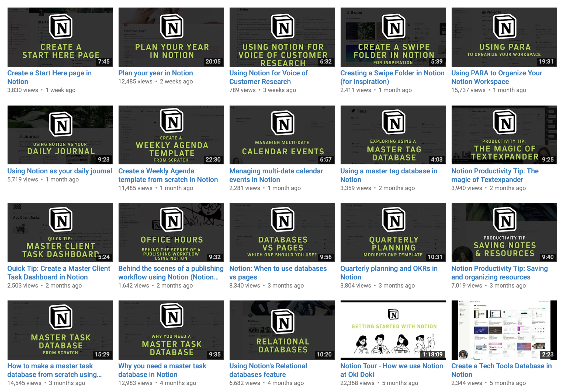Open 'Create a Start Here page in Notion' title link
Screen dimensions: 568x392
click(x=49, y=77)
